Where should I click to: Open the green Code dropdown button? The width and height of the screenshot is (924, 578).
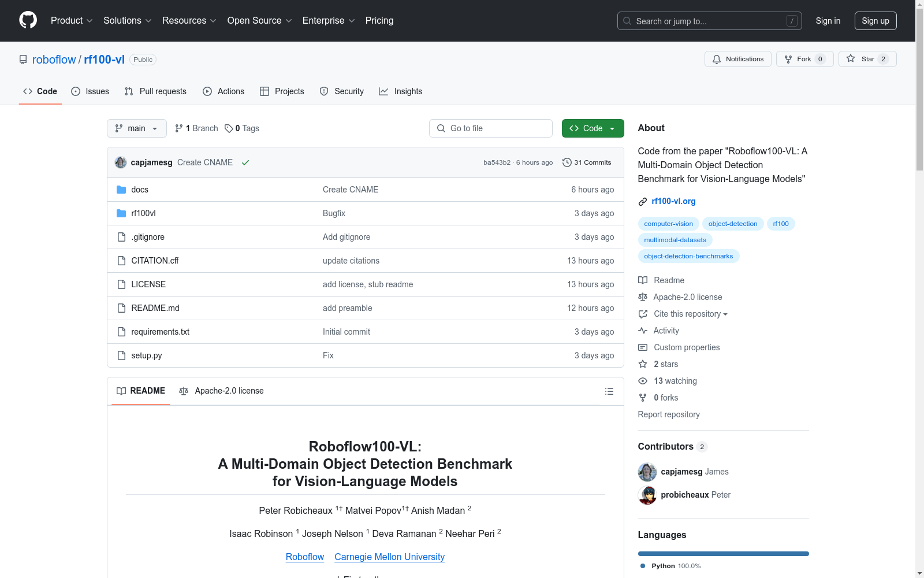(593, 128)
